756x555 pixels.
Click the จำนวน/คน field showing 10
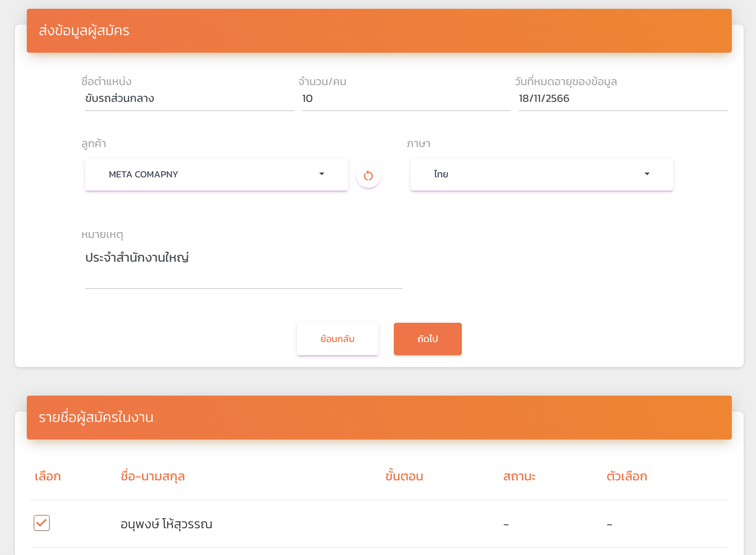[406, 99]
